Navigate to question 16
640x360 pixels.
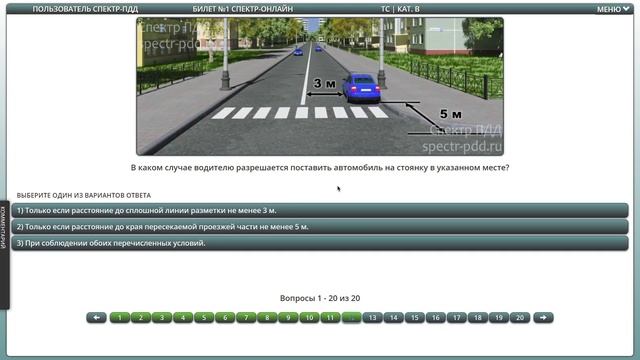436,318
